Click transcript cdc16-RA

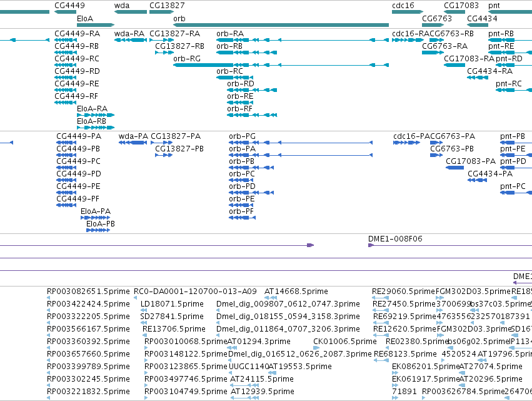408,40
